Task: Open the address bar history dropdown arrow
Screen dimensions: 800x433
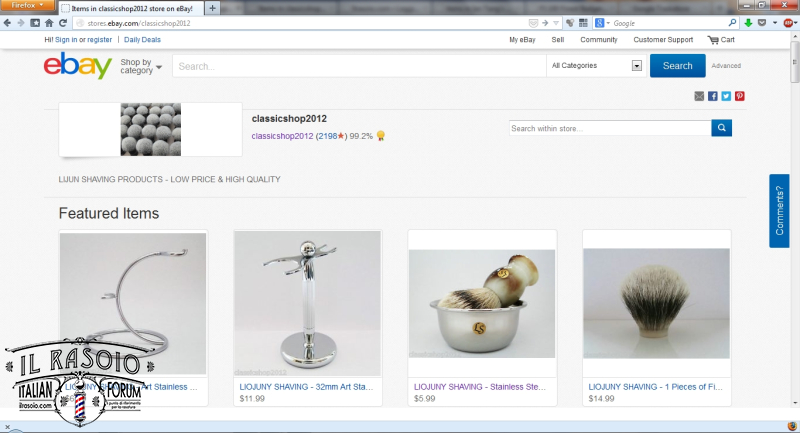Action: (x=556, y=23)
